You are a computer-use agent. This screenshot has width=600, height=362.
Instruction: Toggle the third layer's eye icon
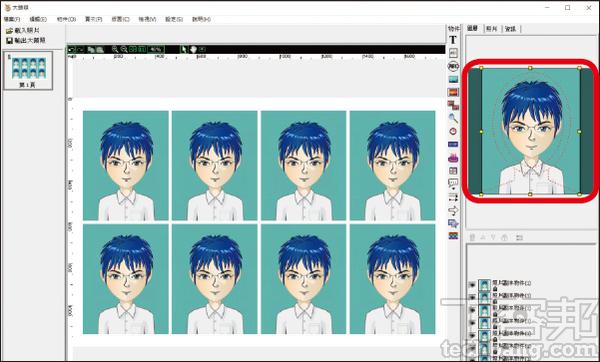pos(472,310)
